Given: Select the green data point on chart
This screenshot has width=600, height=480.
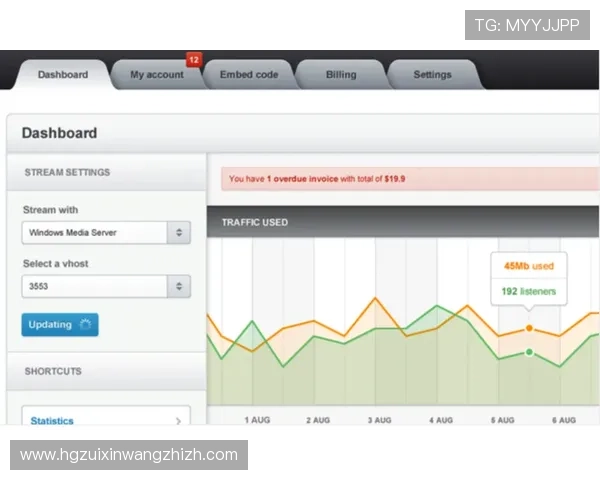Looking at the screenshot, I should tap(529, 352).
